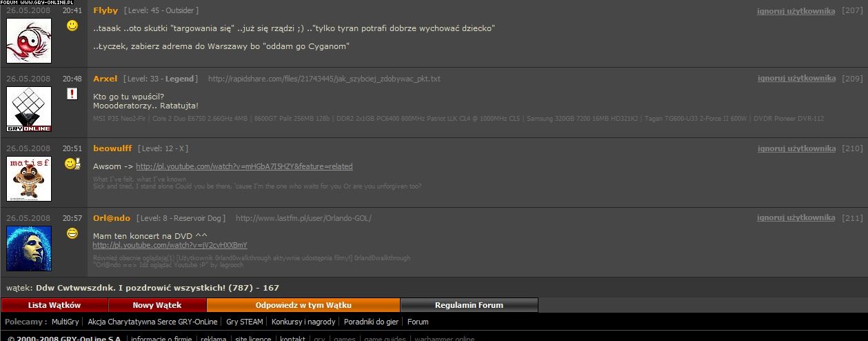Click '[ Level: 33 - Legend ]' text
The height and width of the screenshot is (341, 868).
click(160, 79)
